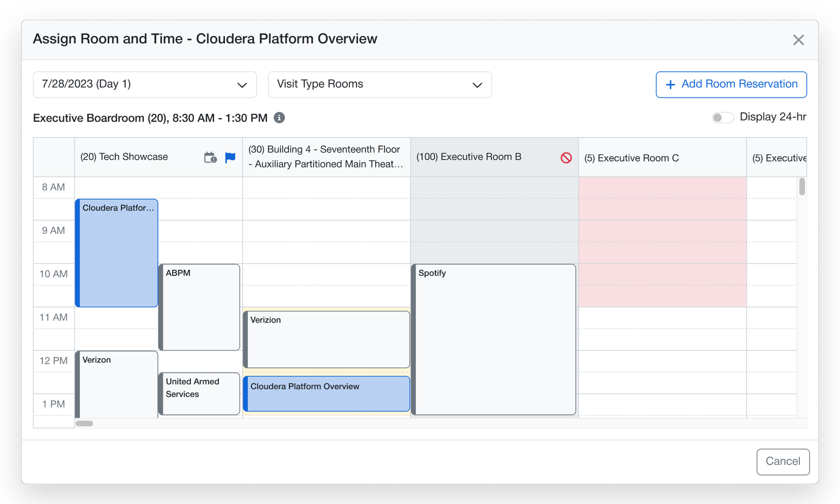Click the red unavailable icon on Executive Room B
The height and width of the screenshot is (504, 840).
tap(566, 158)
